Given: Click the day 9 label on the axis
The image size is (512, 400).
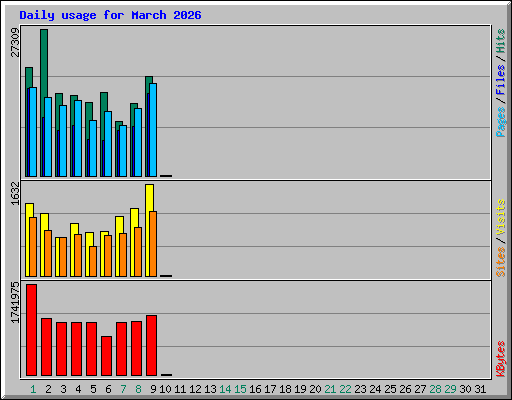Looking at the screenshot, I should pos(153,389).
